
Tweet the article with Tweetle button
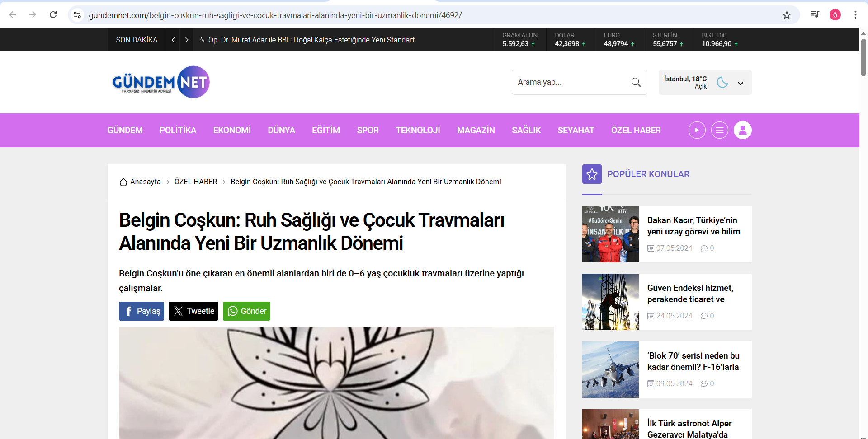pyautogui.click(x=193, y=311)
